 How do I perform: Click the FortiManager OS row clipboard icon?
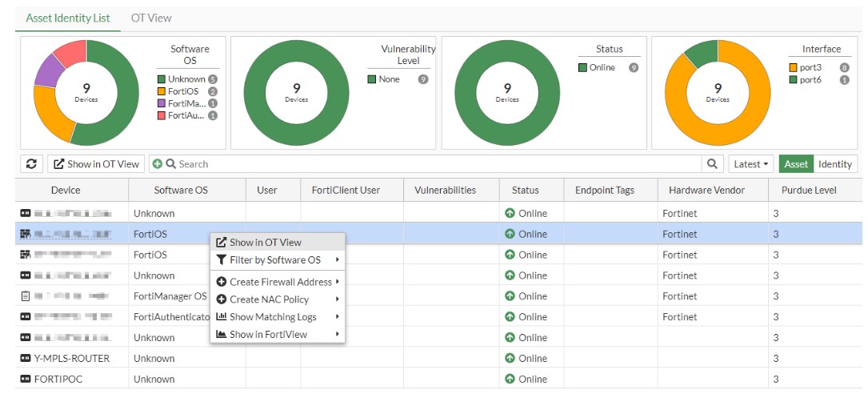tap(25, 296)
